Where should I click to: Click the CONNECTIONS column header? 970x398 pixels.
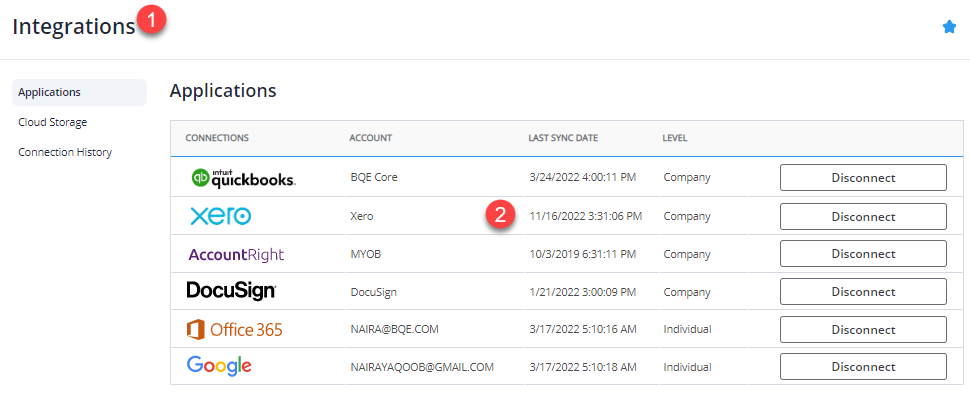[217, 138]
